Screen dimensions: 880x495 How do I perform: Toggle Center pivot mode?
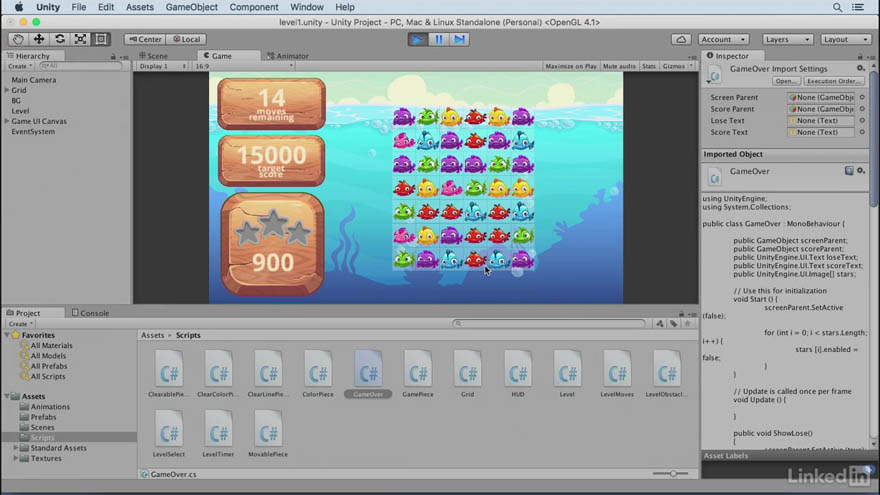pyautogui.click(x=145, y=39)
